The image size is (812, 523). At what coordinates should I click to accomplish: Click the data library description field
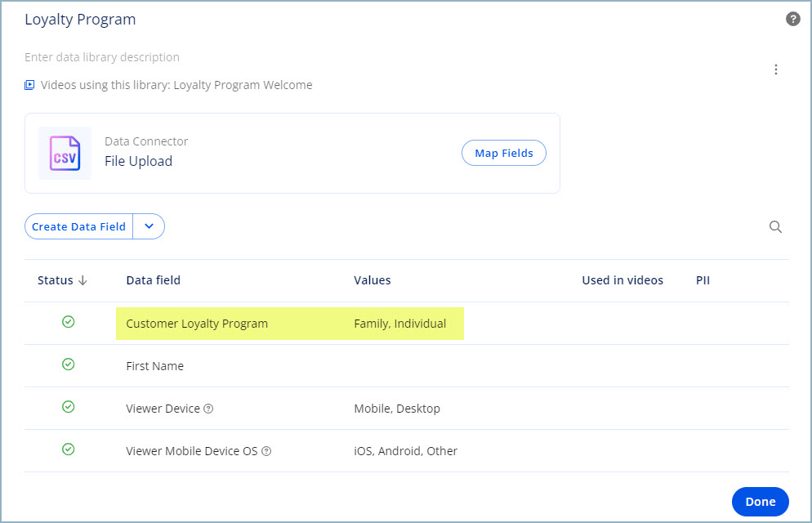click(102, 57)
